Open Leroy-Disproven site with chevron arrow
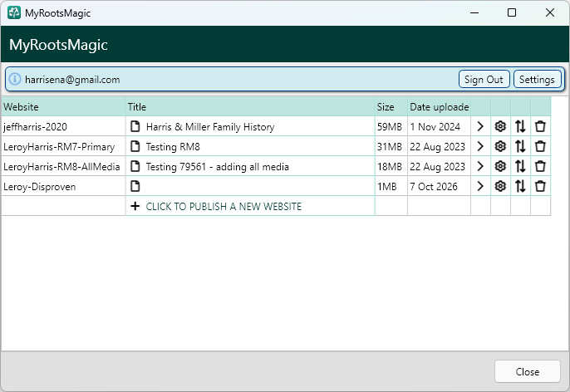The height and width of the screenshot is (392, 570). pos(480,186)
